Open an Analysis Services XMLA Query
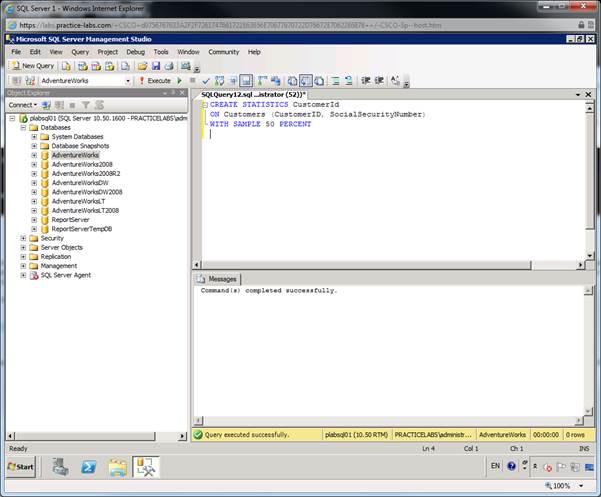601x497 pixels. pos(110,66)
